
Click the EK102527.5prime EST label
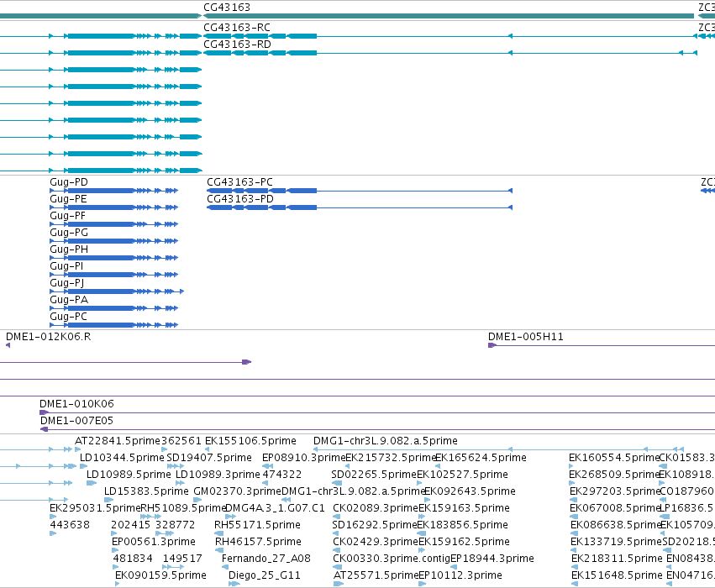click(462, 475)
